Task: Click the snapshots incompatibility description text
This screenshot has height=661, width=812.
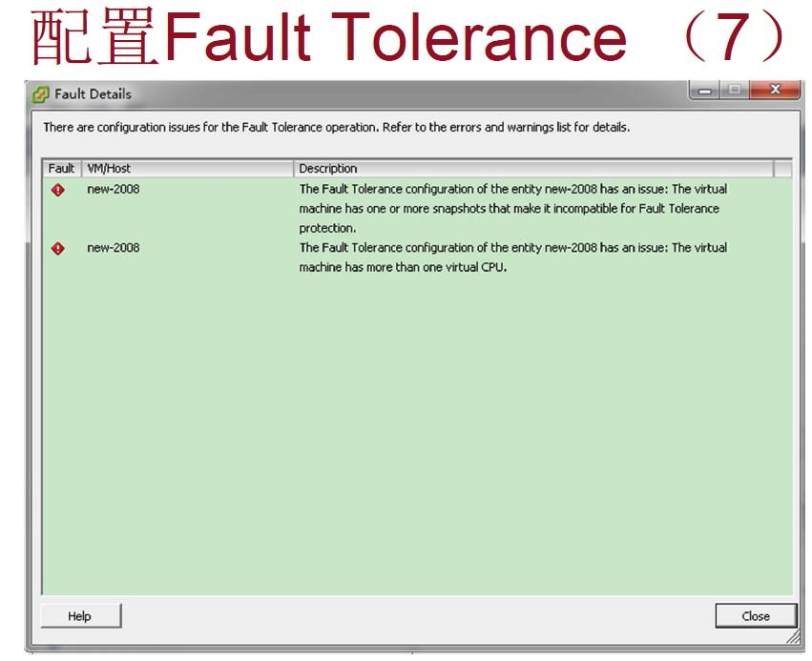Action: point(512,209)
